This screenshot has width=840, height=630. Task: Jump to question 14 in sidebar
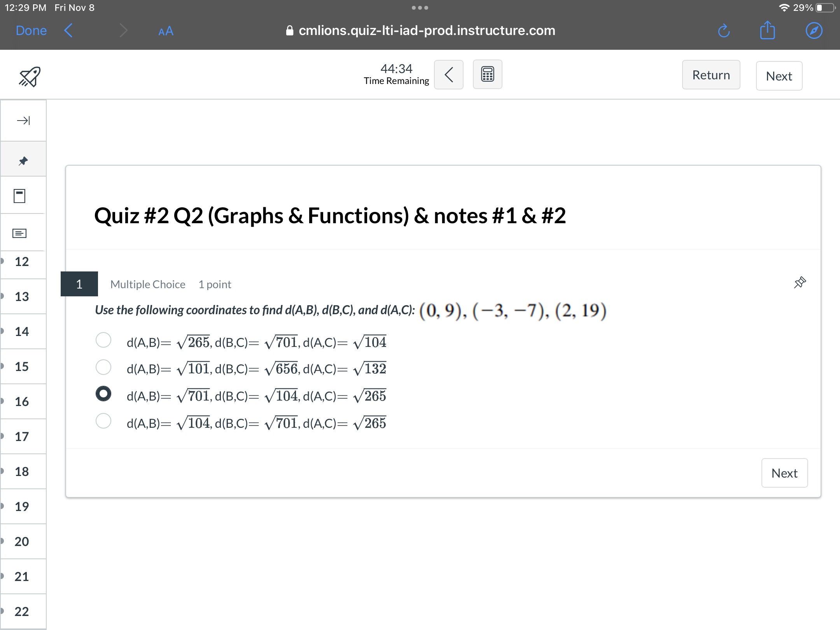[22, 332]
